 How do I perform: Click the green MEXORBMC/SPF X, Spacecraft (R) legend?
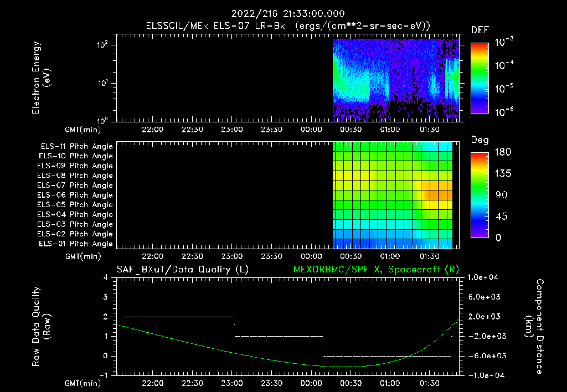click(x=376, y=270)
